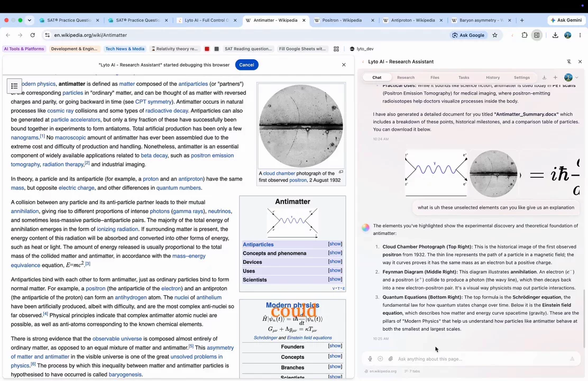The height and width of the screenshot is (381, 588).
Task: Show the Antiparticles section in Antimatter box
Action: point(335,244)
